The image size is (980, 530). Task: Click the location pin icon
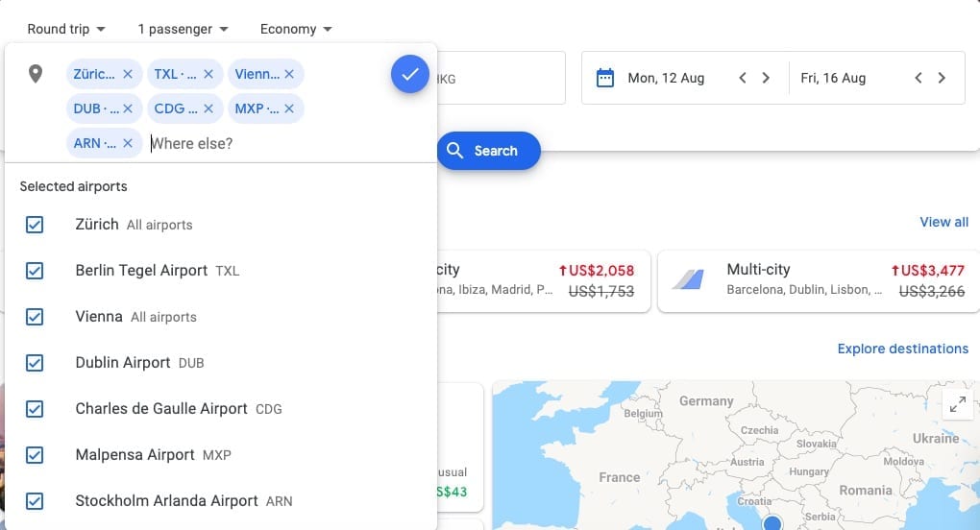[36, 74]
